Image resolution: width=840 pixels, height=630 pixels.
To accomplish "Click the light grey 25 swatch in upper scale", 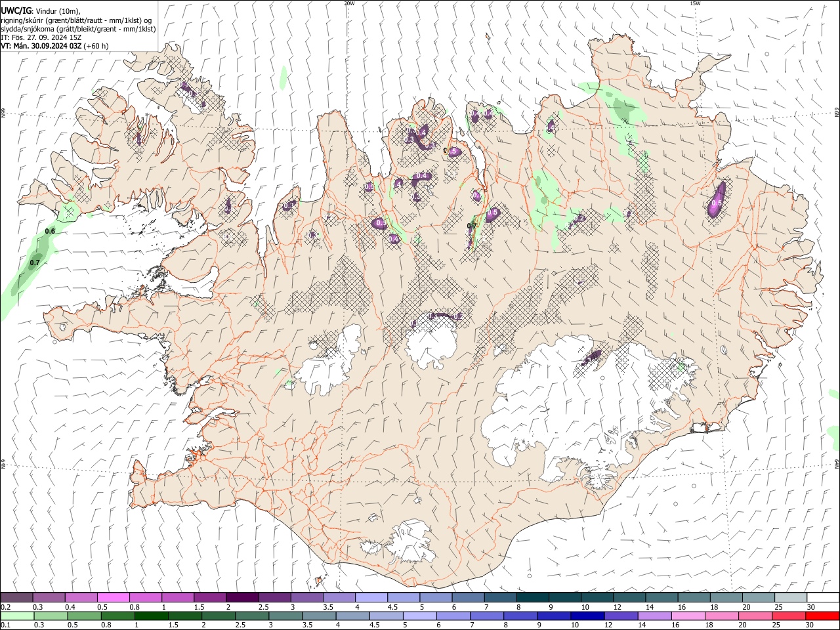I will pyautogui.click(x=791, y=597).
